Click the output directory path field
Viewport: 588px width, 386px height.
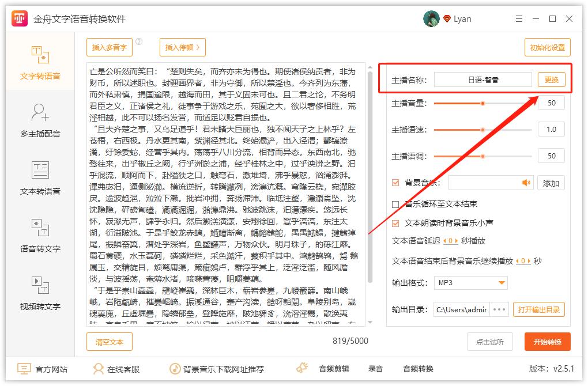pyautogui.click(x=461, y=309)
